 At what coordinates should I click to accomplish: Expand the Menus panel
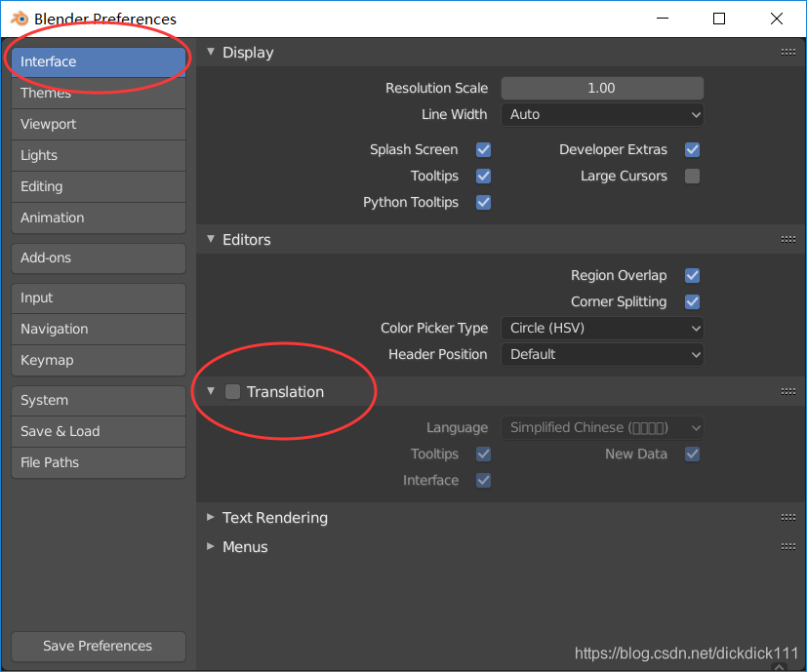click(x=211, y=546)
